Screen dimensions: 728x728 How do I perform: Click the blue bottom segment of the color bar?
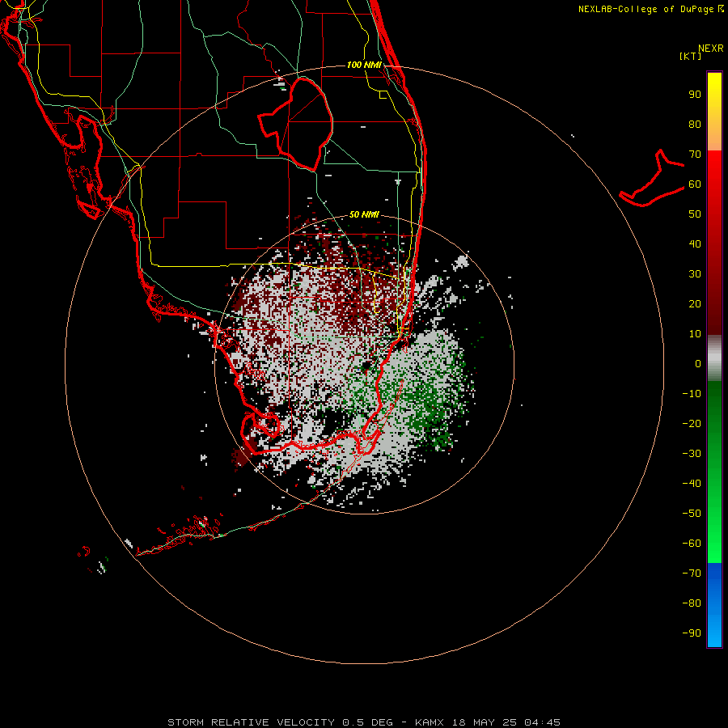pos(714,604)
